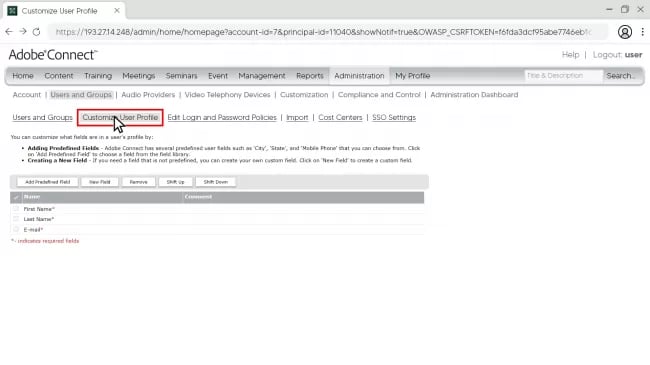Open the Home menu tab
This screenshot has width=650, height=365.
pyautogui.click(x=23, y=76)
